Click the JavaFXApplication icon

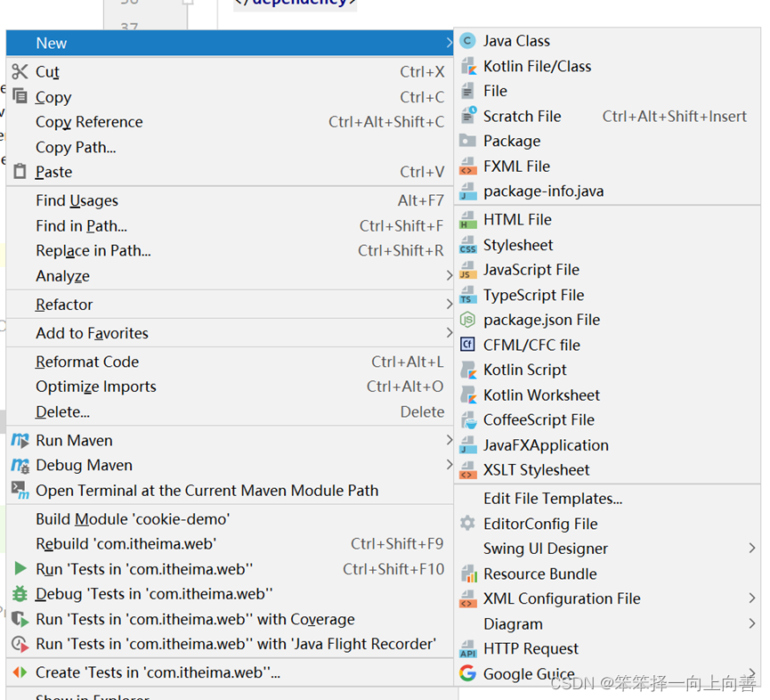tap(468, 445)
